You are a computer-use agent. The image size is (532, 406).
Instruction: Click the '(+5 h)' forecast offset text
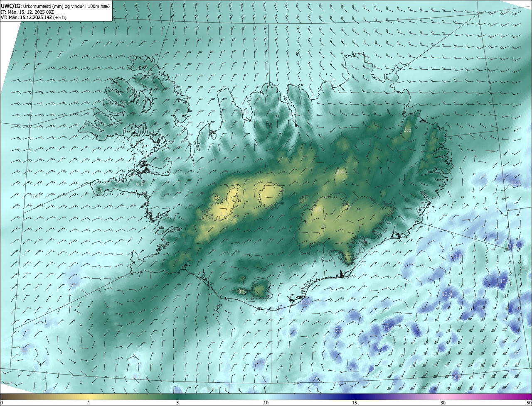(59, 17)
